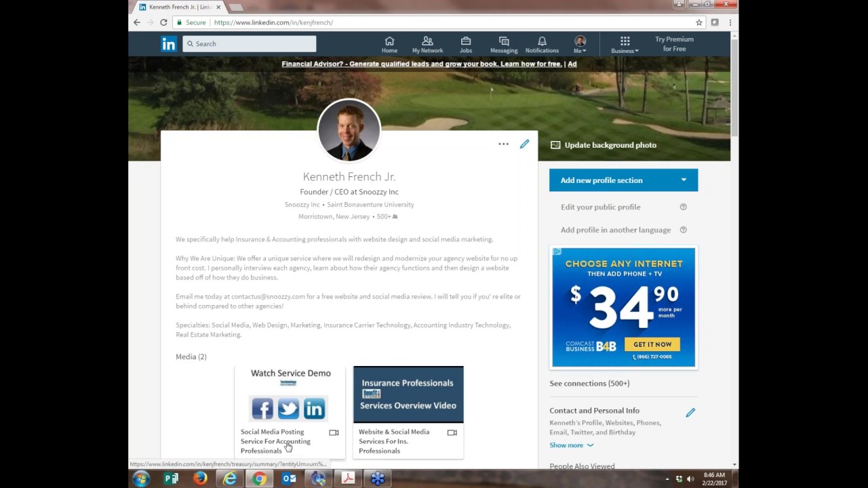Click Update background photo
The image size is (868, 488).
pyautogui.click(x=604, y=145)
